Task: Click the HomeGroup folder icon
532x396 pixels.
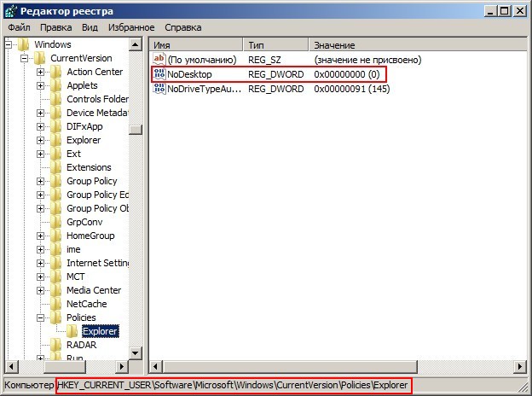Action: (57, 236)
